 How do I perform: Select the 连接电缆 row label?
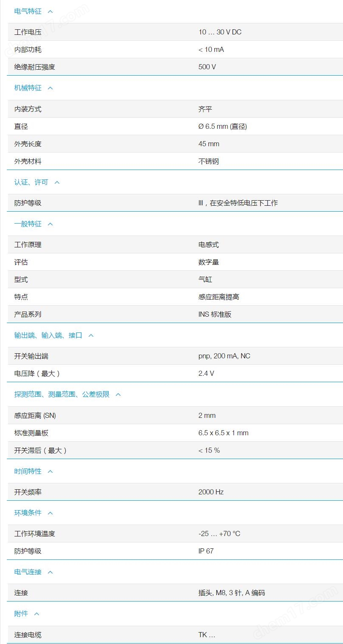tap(28, 635)
